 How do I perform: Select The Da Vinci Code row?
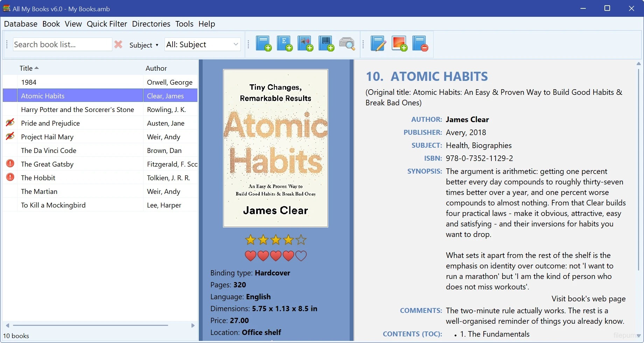100,150
